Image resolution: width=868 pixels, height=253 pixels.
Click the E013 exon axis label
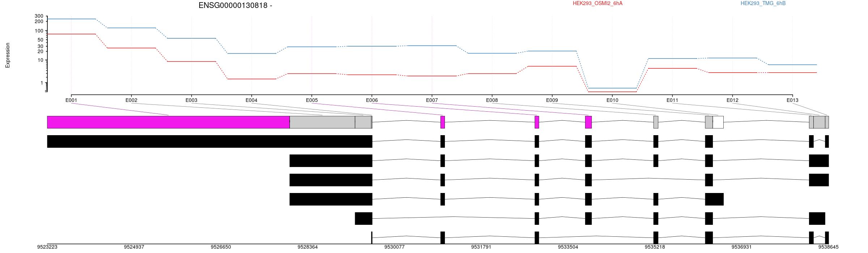point(792,100)
